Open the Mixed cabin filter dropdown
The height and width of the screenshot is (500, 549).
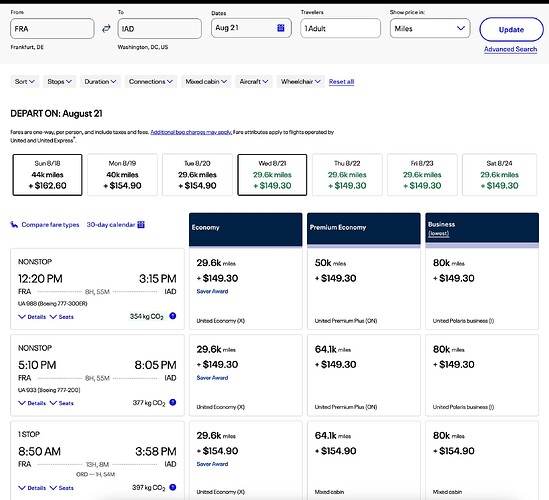coord(206,81)
